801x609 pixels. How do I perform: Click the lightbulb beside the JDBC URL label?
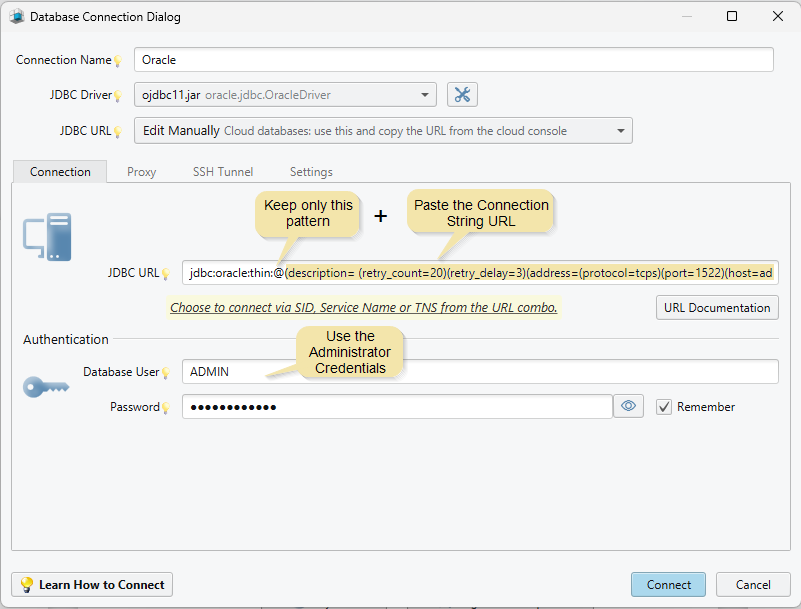[x=119, y=130]
